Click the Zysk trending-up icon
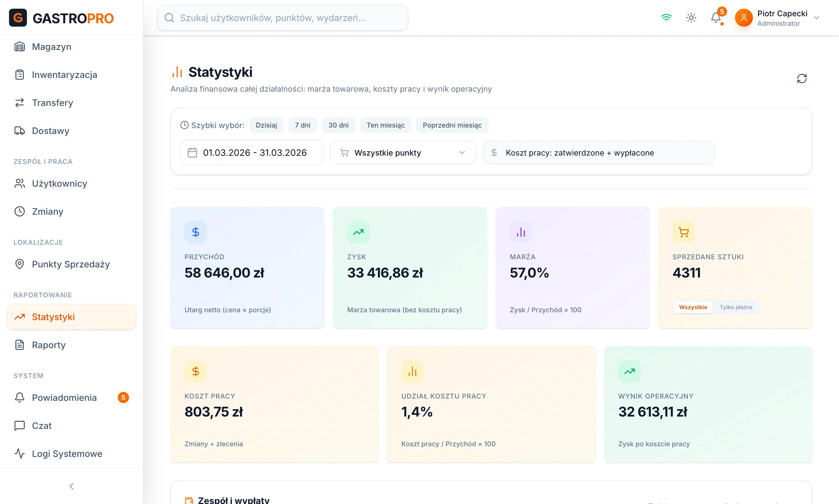The image size is (839, 504). tap(358, 232)
